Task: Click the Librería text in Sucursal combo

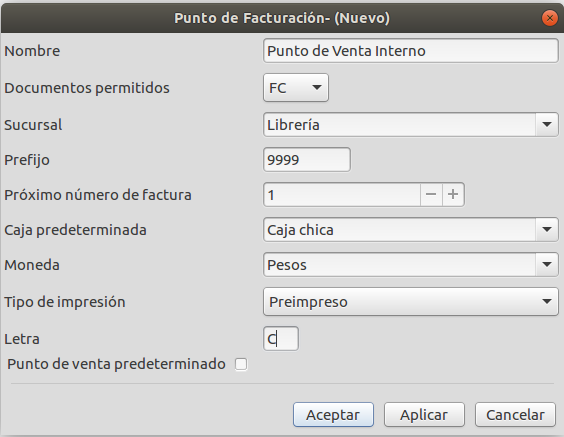Action: (293, 125)
